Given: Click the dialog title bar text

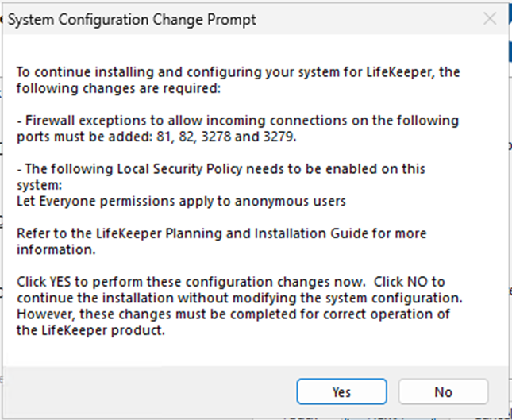Looking at the screenshot, I should tap(131, 18).
